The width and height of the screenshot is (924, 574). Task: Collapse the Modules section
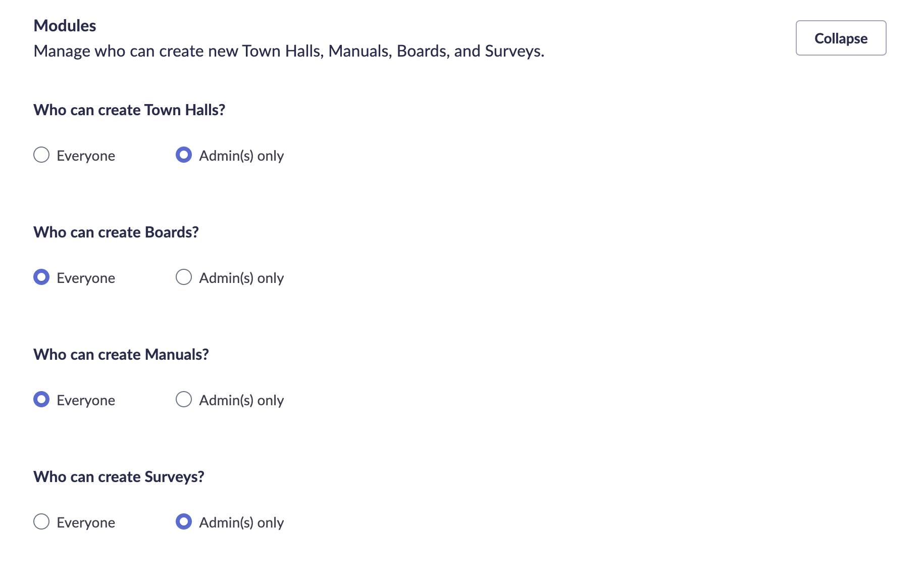click(841, 38)
